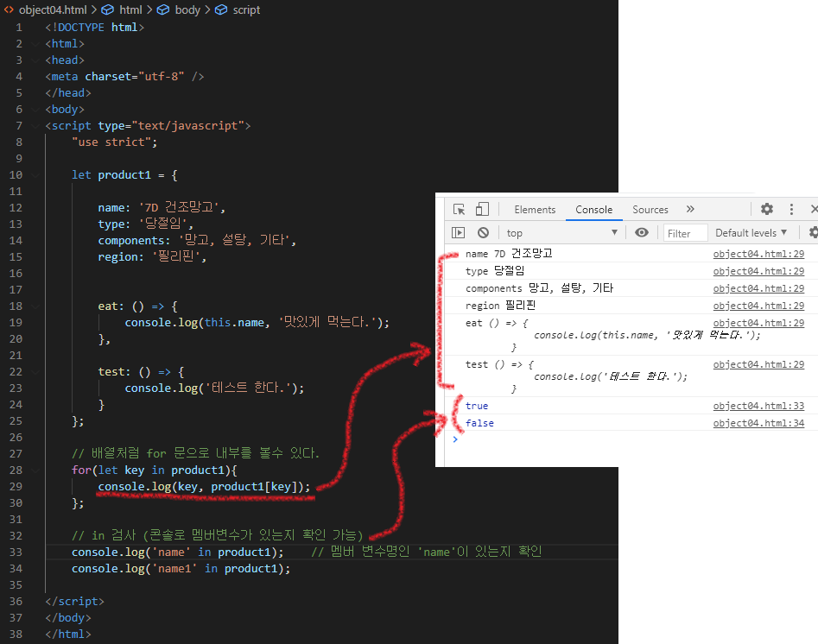Open object04.html:33 link beside true
This screenshot has width=818, height=644.
(758, 406)
